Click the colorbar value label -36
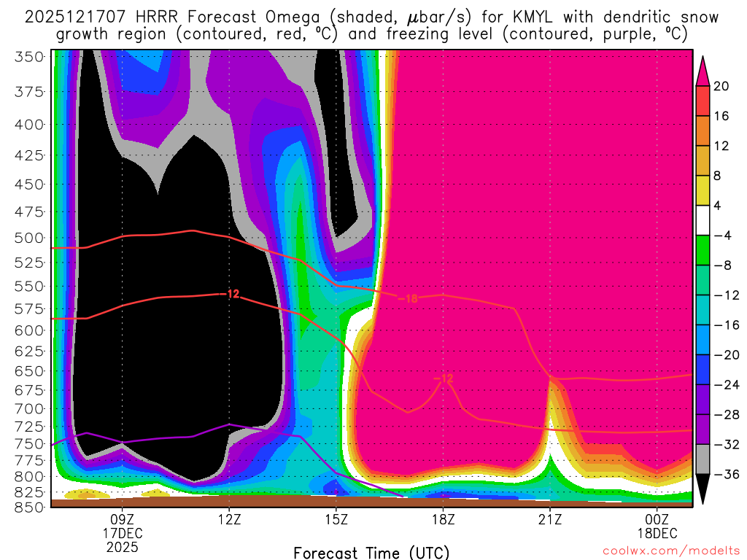The height and width of the screenshot is (560, 747). click(727, 474)
